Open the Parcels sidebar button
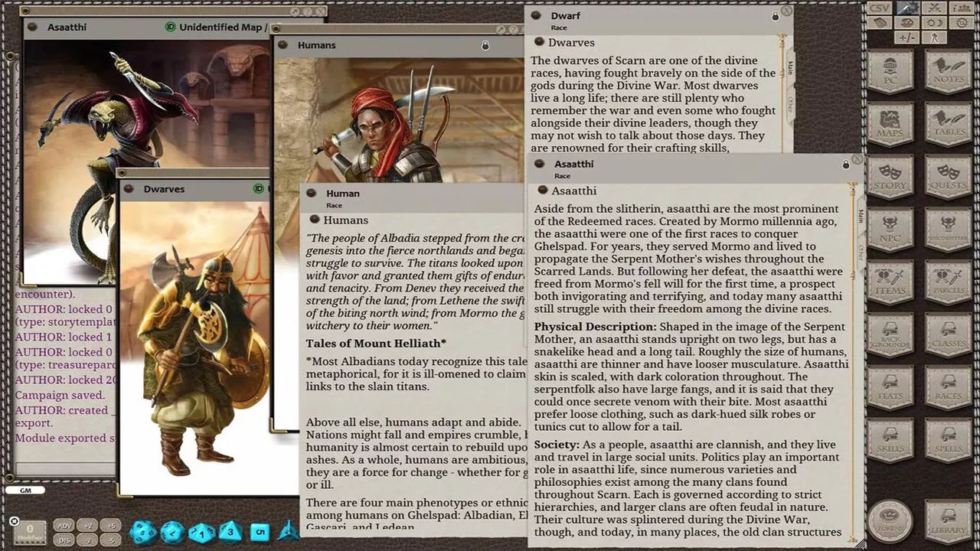The image size is (980, 551). pyautogui.click(x=948, y=282)
